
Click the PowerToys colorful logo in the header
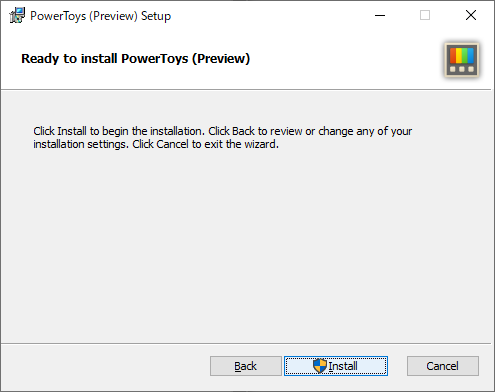pyautogui.click(x=462, y=60)
